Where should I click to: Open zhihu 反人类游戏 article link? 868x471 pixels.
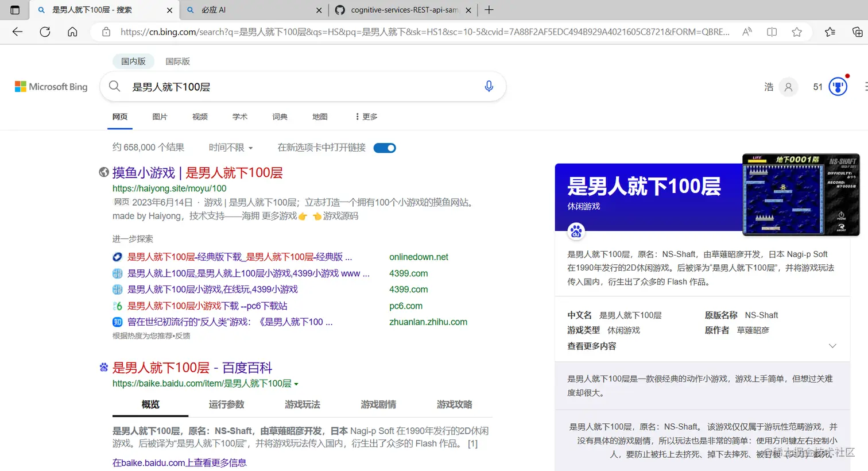(230, 322)
